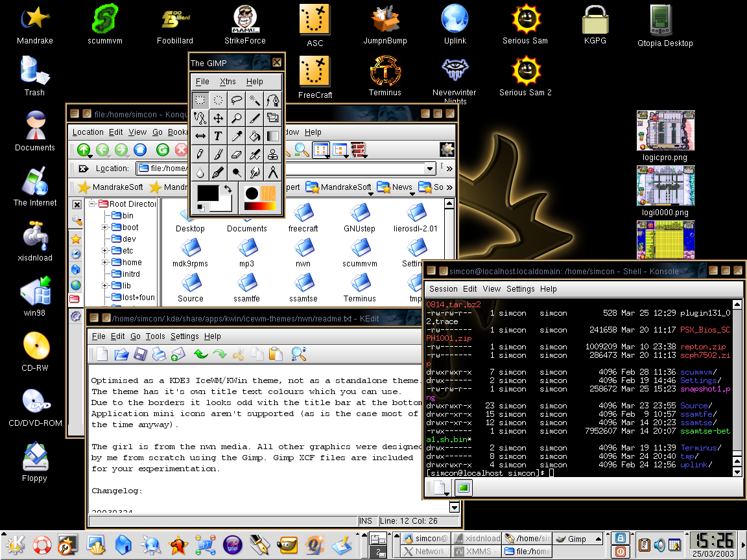The width and height of the screenshot is (747, 560).
Task: Open Konsole's Settings menu
Action: tap(520, 289)
